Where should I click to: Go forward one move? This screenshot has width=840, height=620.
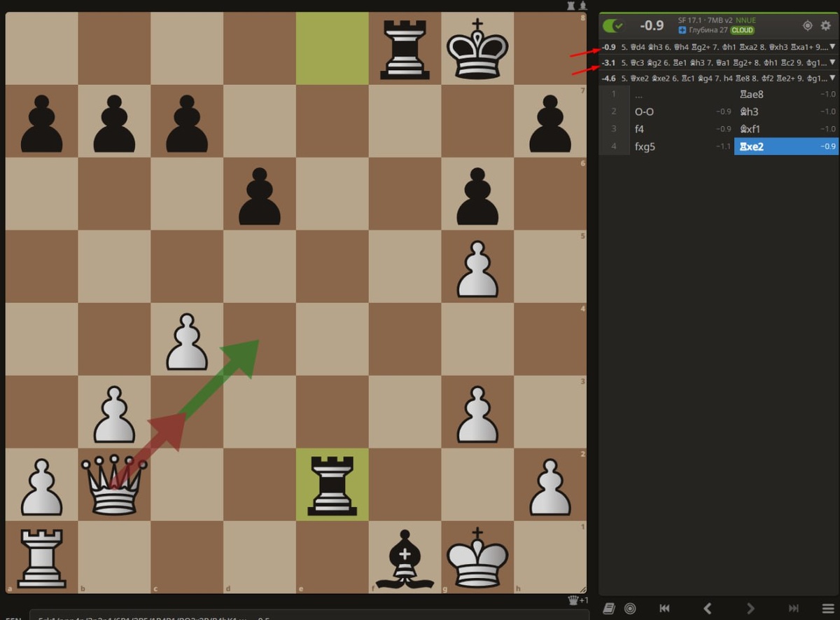pos(750,609)
